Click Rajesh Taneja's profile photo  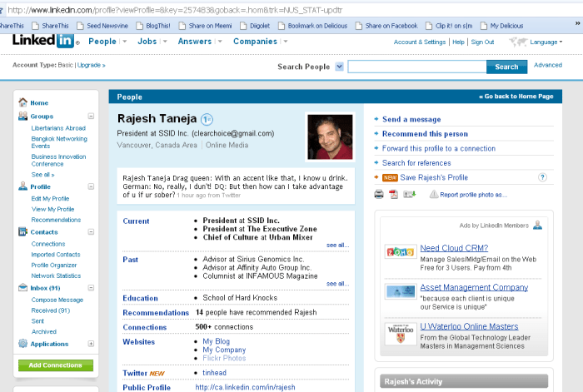pos(331,136)
